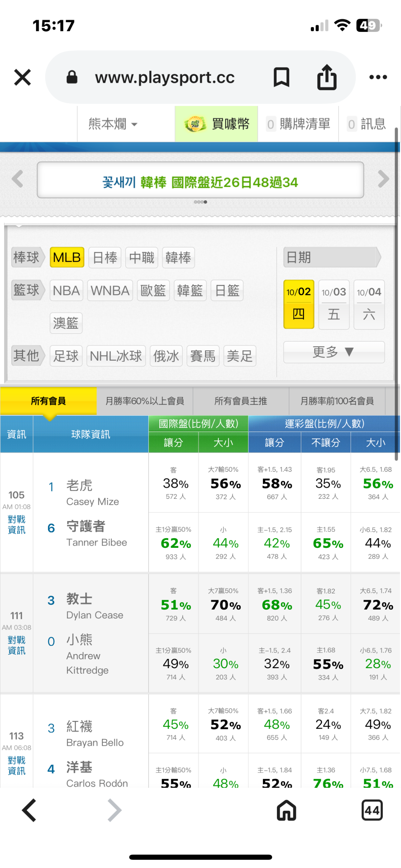This screenshot has width=401, height=868.
Task: Switch to 月勝率60%以上會員 tab
Action: point(144,401)
